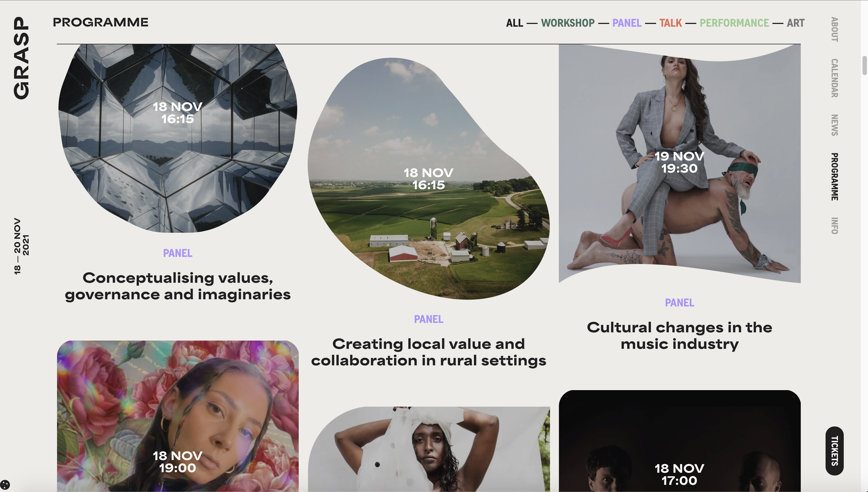Filter programme by PANEL
The height and width of the screenshot is (492, 868).
[x=627, y=23]
